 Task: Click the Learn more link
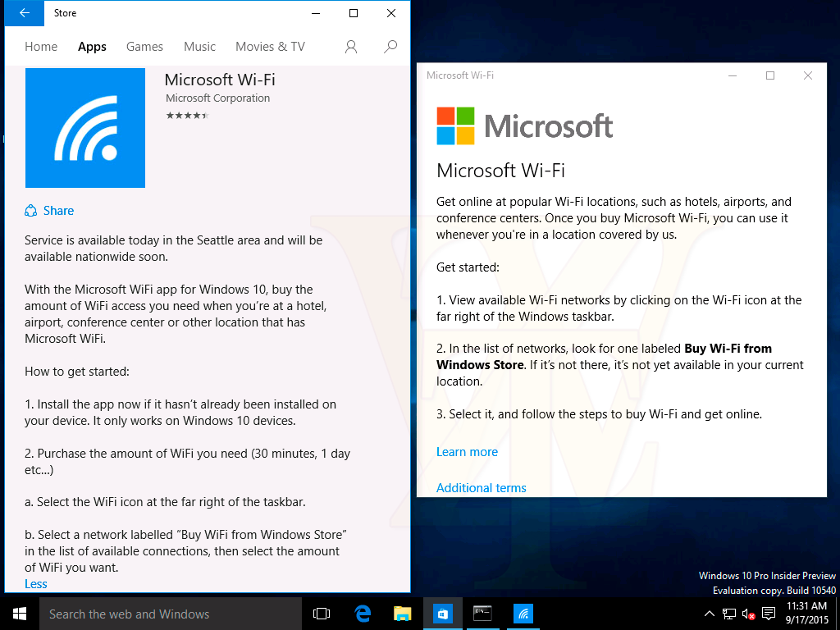coord(467,452)
